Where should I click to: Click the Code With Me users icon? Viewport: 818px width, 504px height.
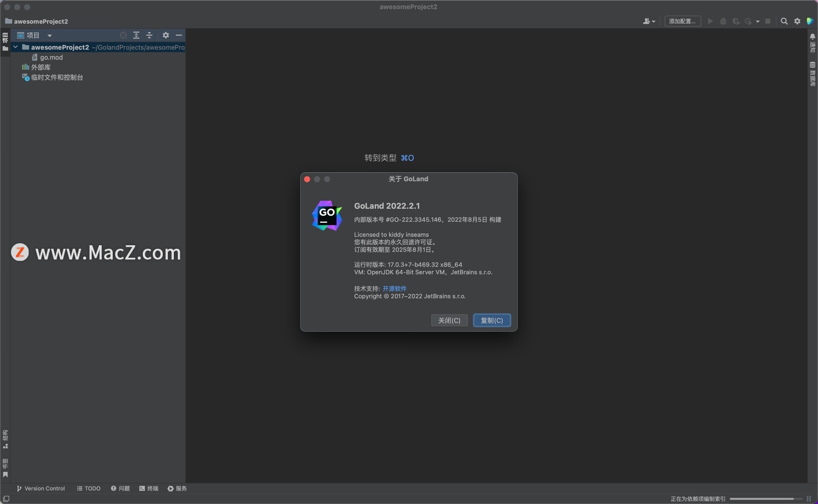click(649, 21)
